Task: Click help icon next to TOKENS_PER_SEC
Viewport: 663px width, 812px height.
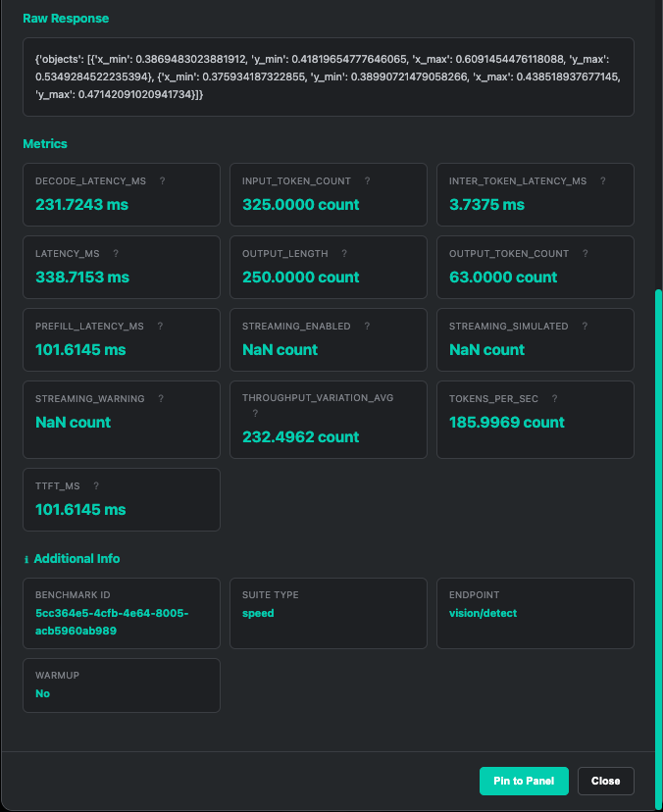Action: [x=554, y=399]
